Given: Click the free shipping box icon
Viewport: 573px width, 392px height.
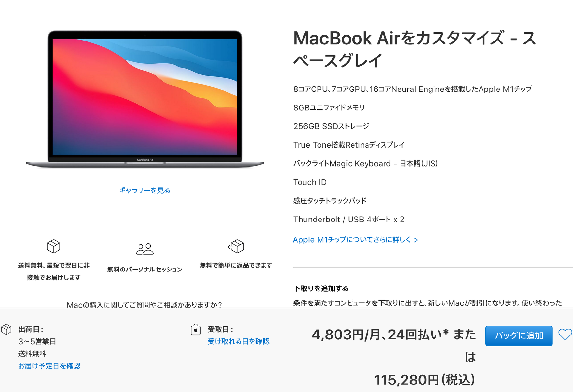Looking at the screenshot, I should pyautogui.click(x=54, y=246).
